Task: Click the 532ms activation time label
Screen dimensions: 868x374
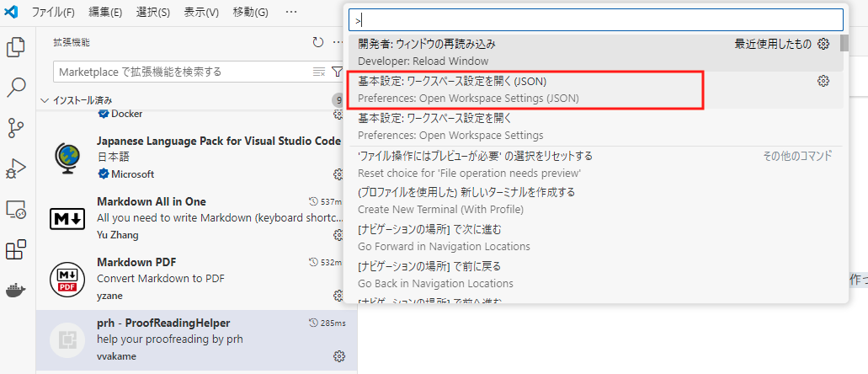Action: pos(326,261)
